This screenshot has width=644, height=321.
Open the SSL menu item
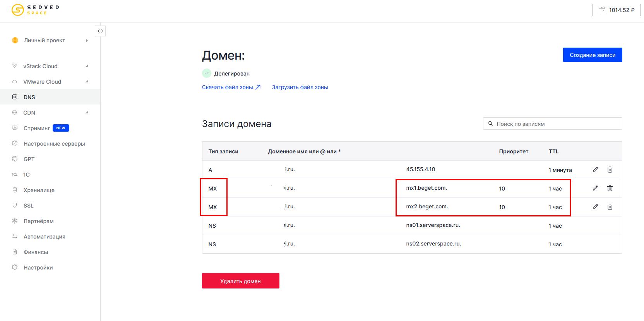point(29,206)
